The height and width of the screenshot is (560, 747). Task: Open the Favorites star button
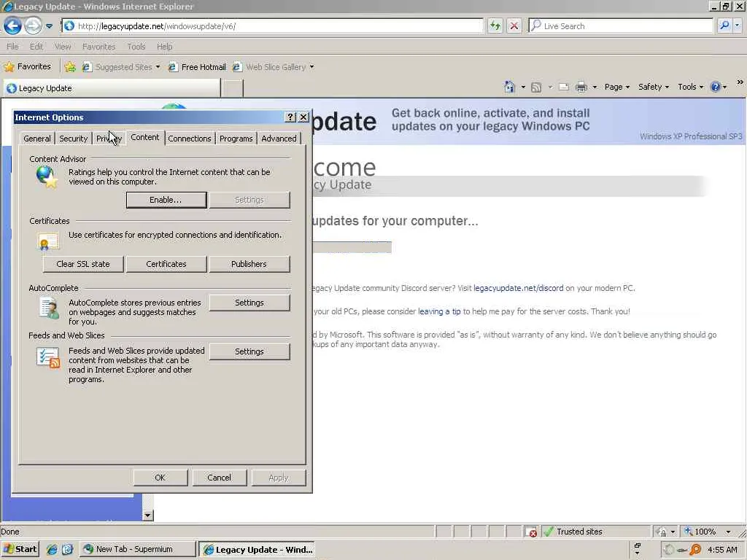pos(28,66)
